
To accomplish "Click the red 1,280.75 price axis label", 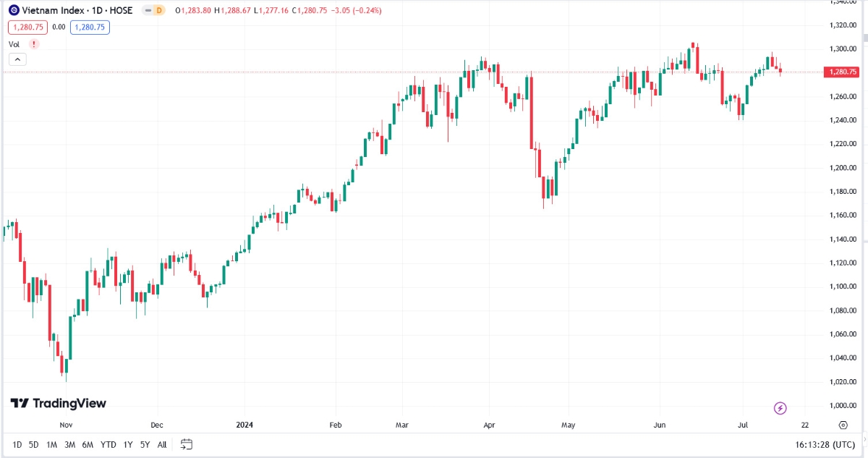I will 843,72.
